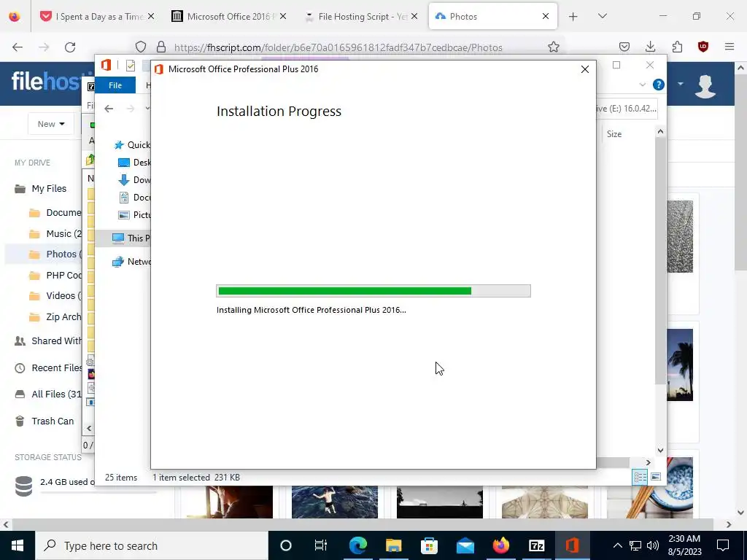Open the Firefox extensions puzzle icon
The height and width of the screenshot is (560, 747).
tap(677, 47)
